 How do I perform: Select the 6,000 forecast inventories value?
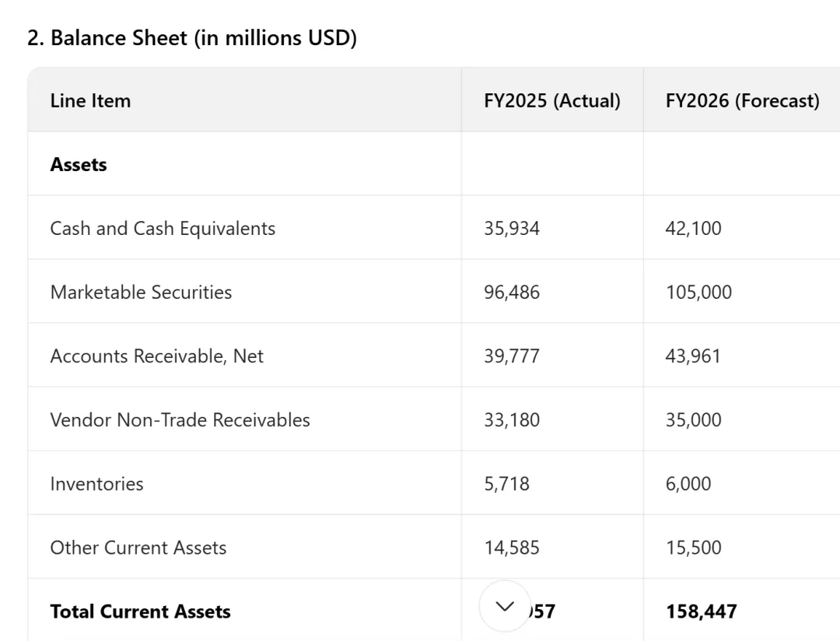point(688,483)
